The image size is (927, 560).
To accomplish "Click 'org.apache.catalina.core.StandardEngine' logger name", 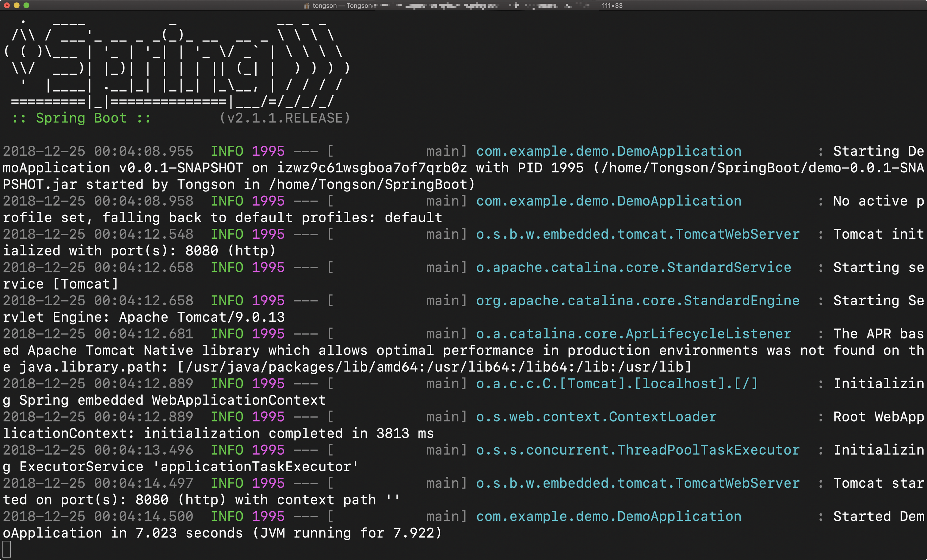I will click(x=637, y=301).
